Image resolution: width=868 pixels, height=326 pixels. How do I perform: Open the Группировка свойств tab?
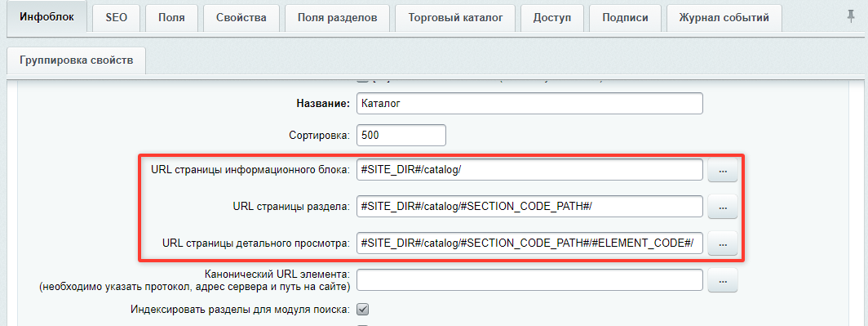(x=77, y=60)
